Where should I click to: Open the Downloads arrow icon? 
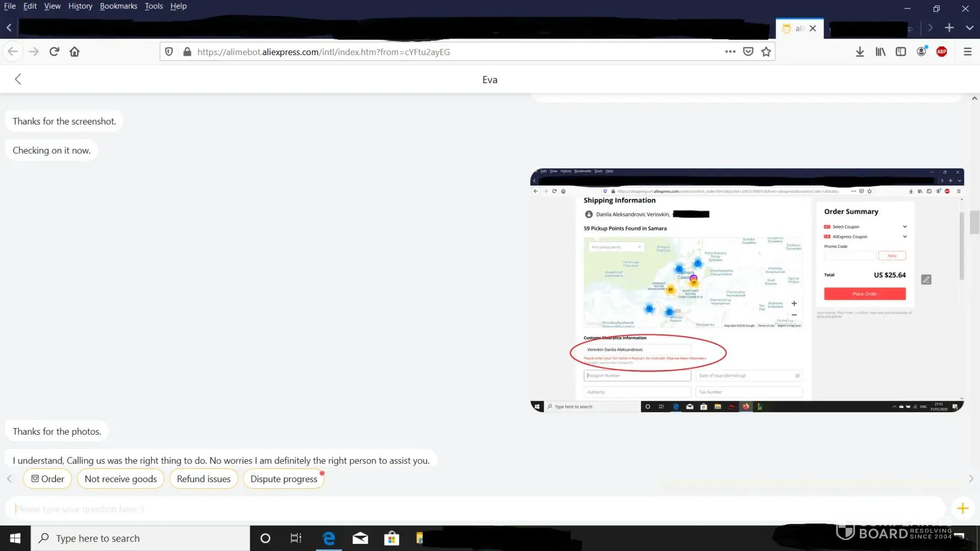pos(860,52)
